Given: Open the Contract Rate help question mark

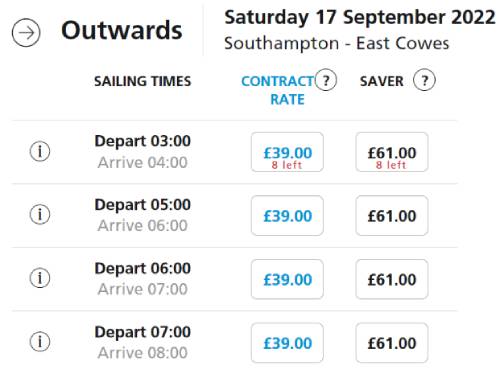Looking at the screenshot, I should pos(326,80).
